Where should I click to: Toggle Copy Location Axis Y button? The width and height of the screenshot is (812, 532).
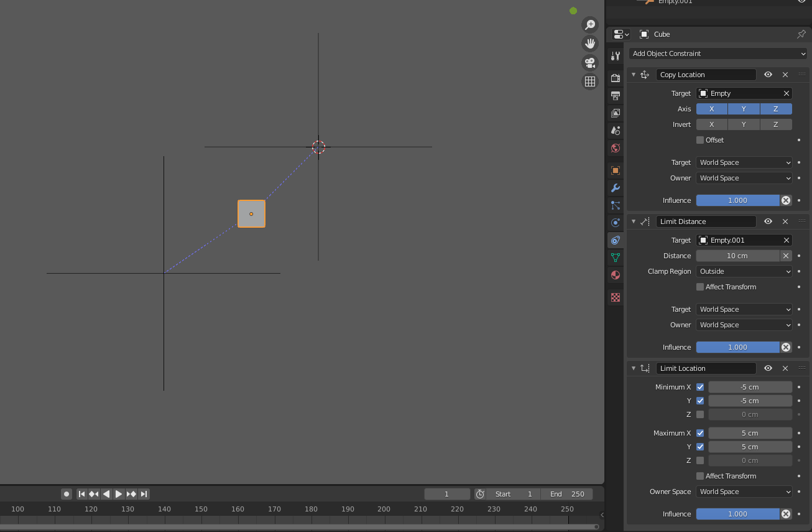(x=744, y=109)
